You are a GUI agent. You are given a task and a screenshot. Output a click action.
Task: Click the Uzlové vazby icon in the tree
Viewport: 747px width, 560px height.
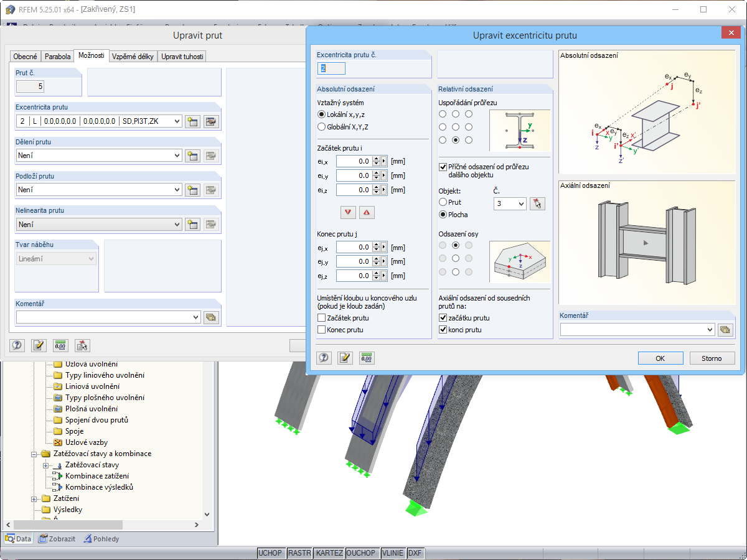[x=58, y=442]
